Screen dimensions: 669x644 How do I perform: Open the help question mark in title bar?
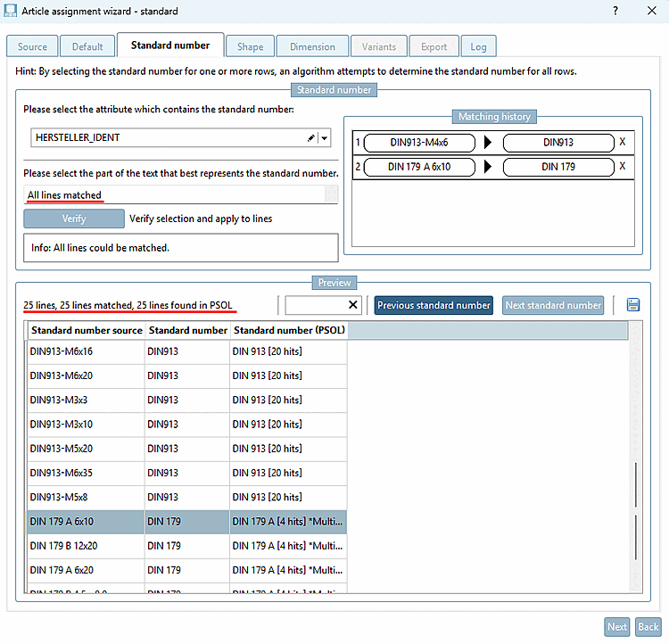click(x=615, y=11)
